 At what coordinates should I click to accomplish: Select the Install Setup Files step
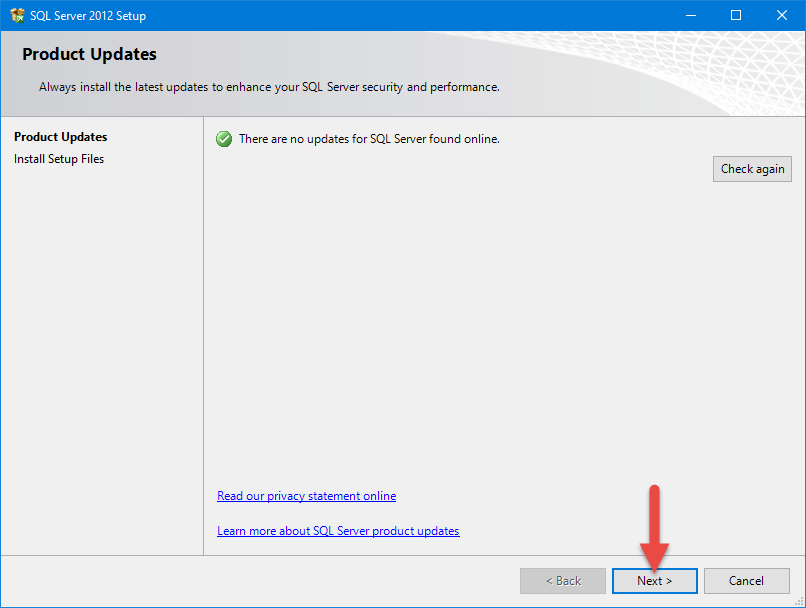(x=59, y=159)
